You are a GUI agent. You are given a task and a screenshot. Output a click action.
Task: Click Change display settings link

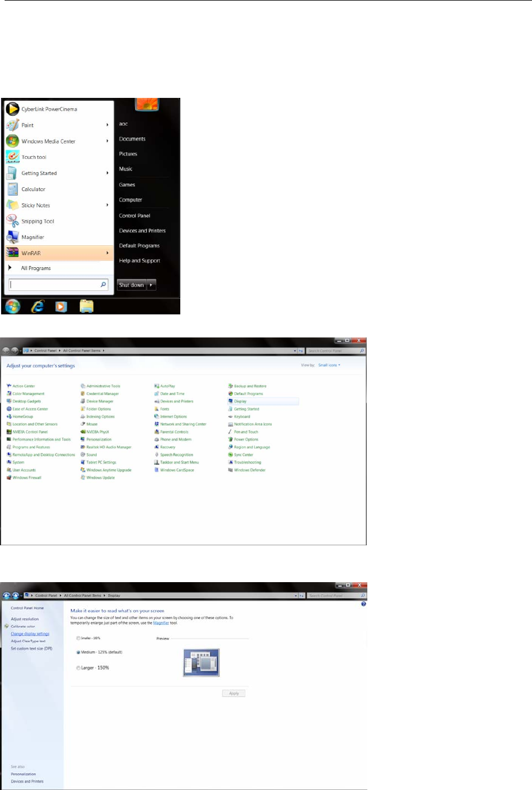point(30,634)
